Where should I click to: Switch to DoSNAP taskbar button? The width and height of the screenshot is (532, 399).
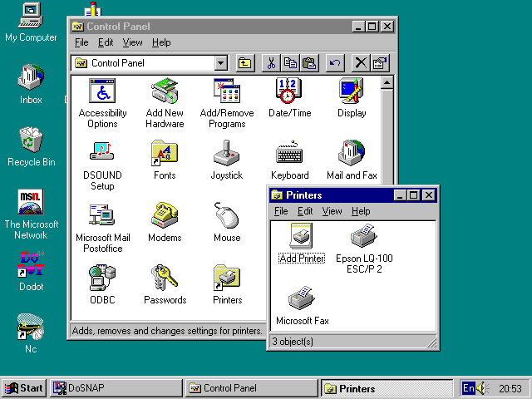click(116, 388)
